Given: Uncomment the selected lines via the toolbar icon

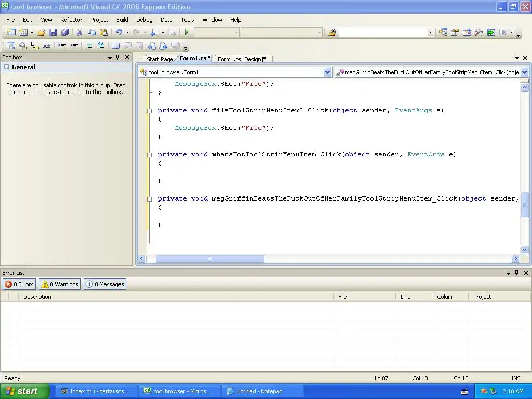Looking at the screenshot, I should (101, 46).
